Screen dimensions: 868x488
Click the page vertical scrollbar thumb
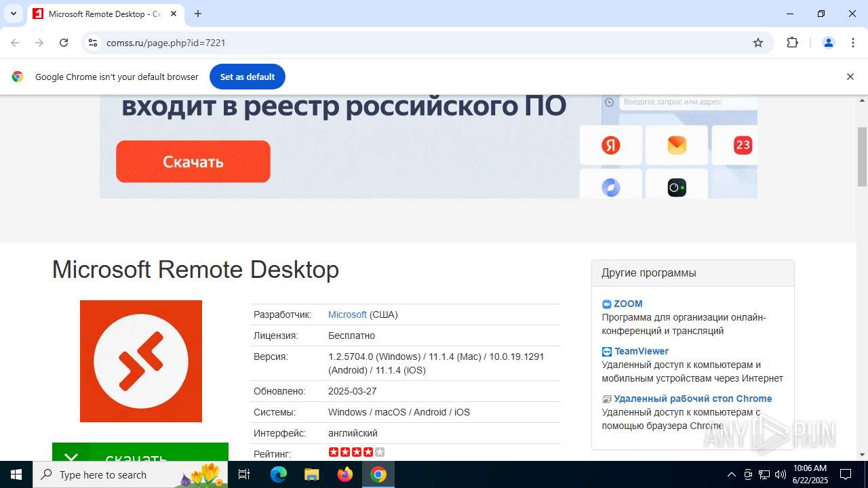click(x=862, y=156)
